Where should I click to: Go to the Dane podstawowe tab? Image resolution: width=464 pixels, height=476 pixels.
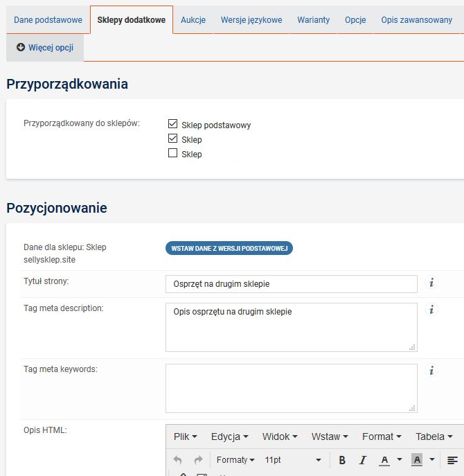point(48,20)
